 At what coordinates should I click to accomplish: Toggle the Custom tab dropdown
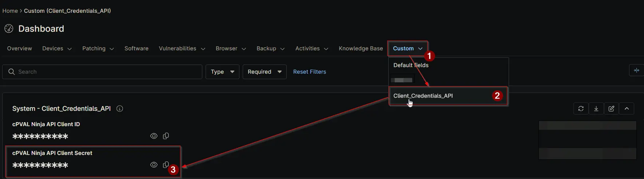click(x=408, y=48)
